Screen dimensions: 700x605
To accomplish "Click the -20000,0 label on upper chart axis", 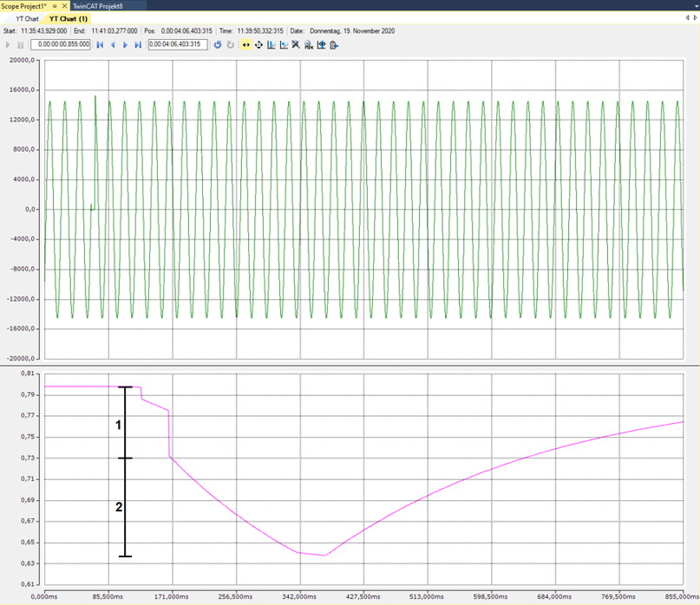I will (21, 358).
